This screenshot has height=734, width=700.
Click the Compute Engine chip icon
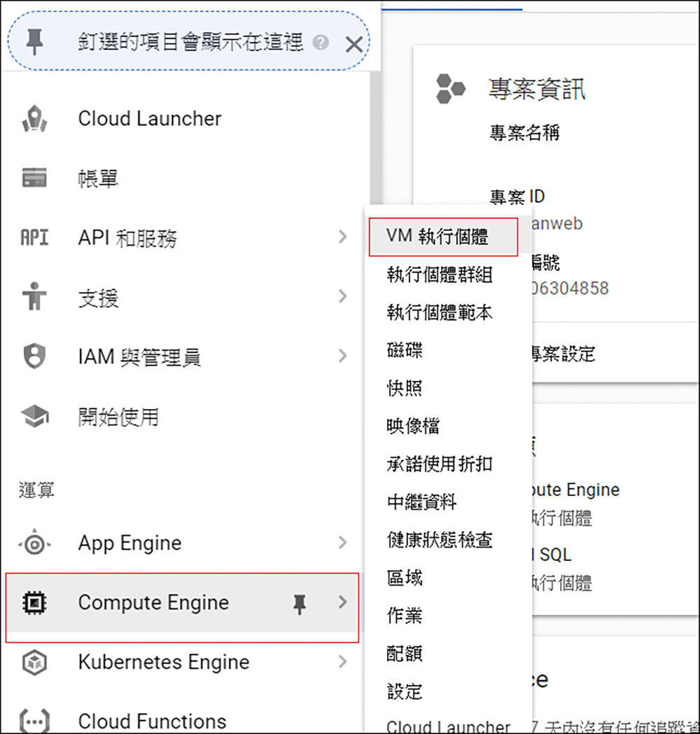click(x=34, y=602)
